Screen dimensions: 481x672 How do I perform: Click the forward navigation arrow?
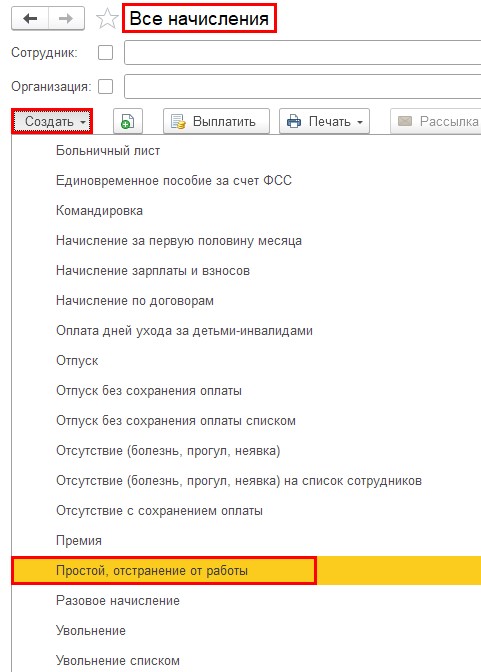coord(66,19)
